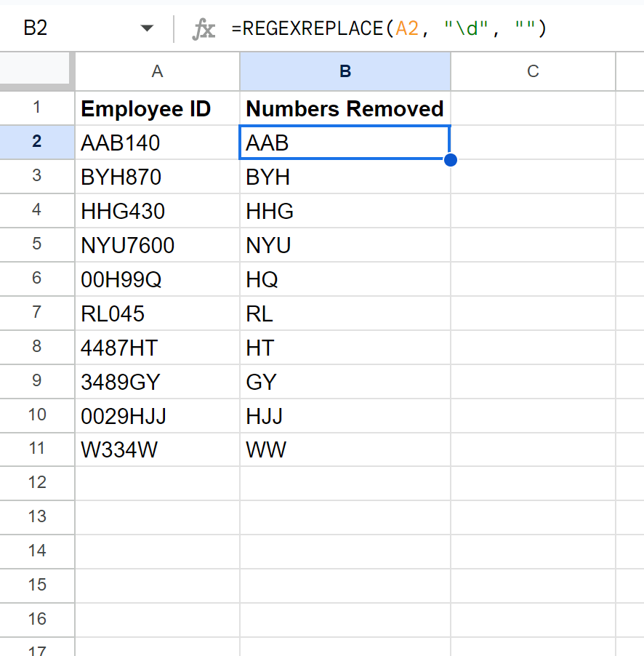Select column A header
644x656 pixels.
click(157, 71)
